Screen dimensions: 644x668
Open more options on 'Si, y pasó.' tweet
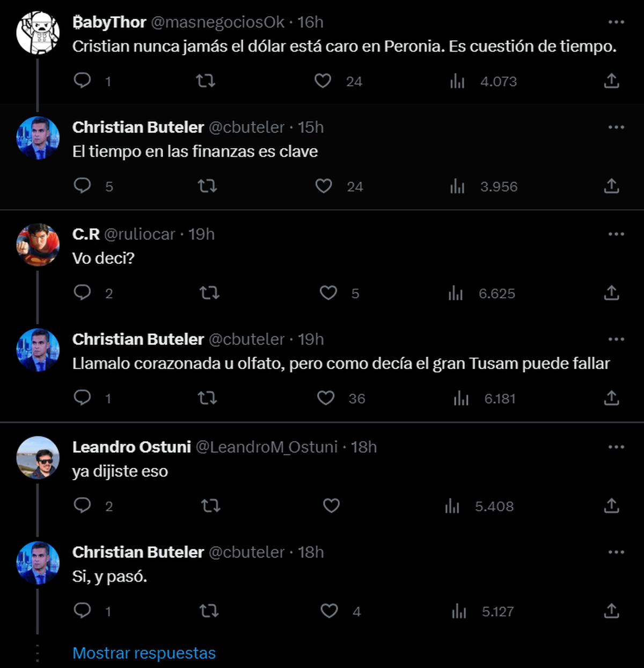(616, 552)
